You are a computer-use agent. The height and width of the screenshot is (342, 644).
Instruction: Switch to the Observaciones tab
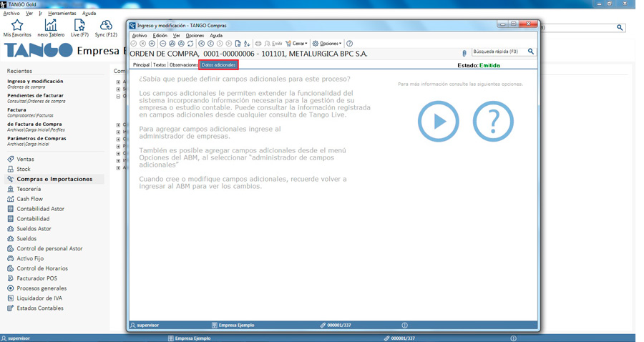184,65
